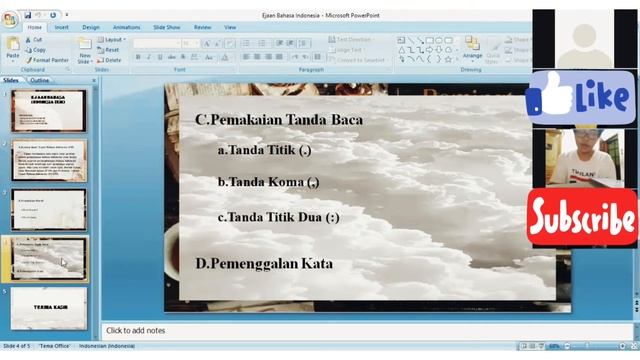Viewport: 640px width, 360px height.
Task: Reset the slide layout
Action: pos(108,50)
